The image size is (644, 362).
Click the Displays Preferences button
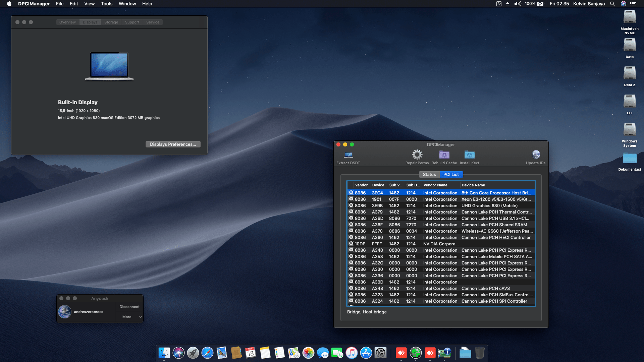point(173,144)
